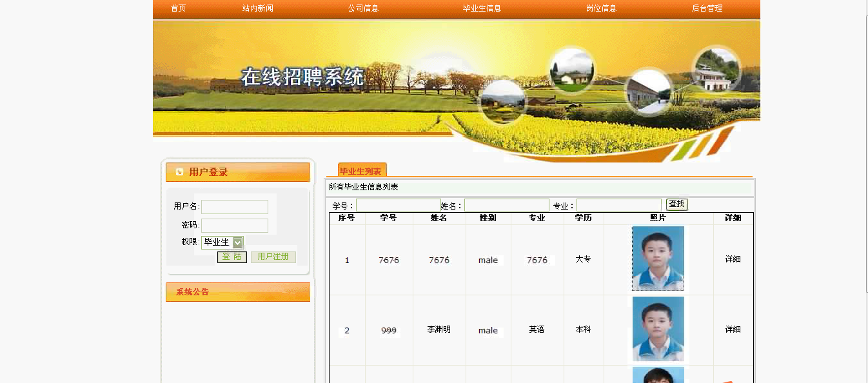Viewport: 868px width, 383px height.
Task: Click the name cell 李渊明
Action: 439,329
